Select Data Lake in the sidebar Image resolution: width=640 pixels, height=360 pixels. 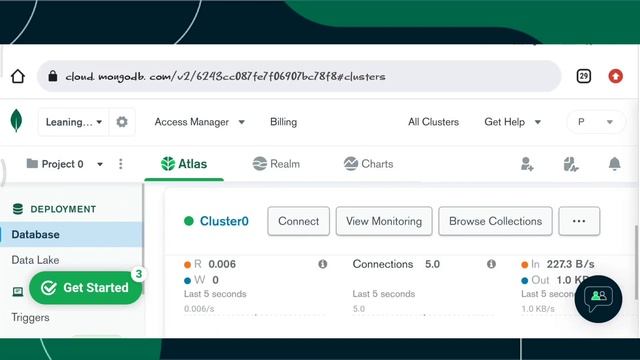point(35,260)
